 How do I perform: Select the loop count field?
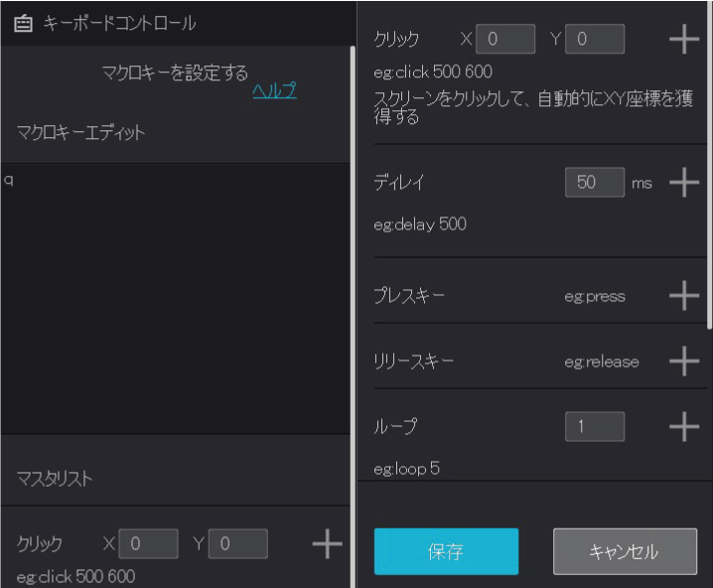[x=594, y=427]
